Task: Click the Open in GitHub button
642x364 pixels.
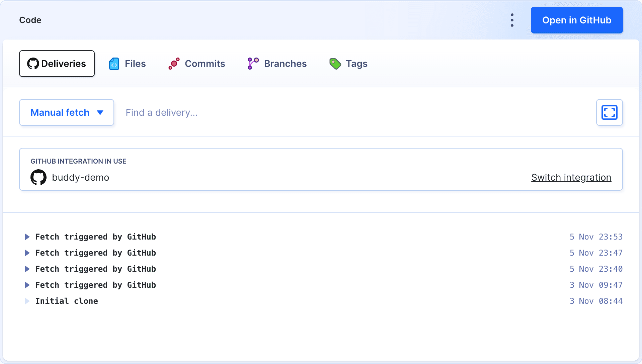Action: 577,20
